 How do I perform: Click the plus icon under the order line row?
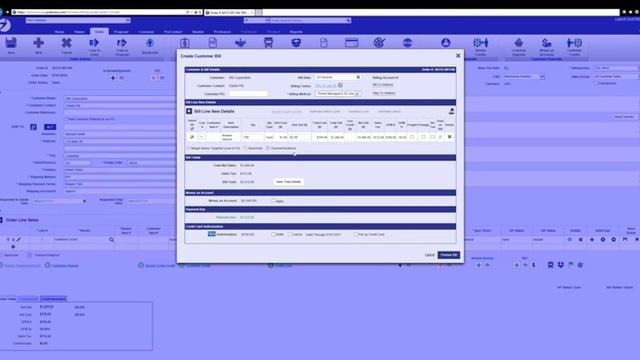(x=13, y=247)
